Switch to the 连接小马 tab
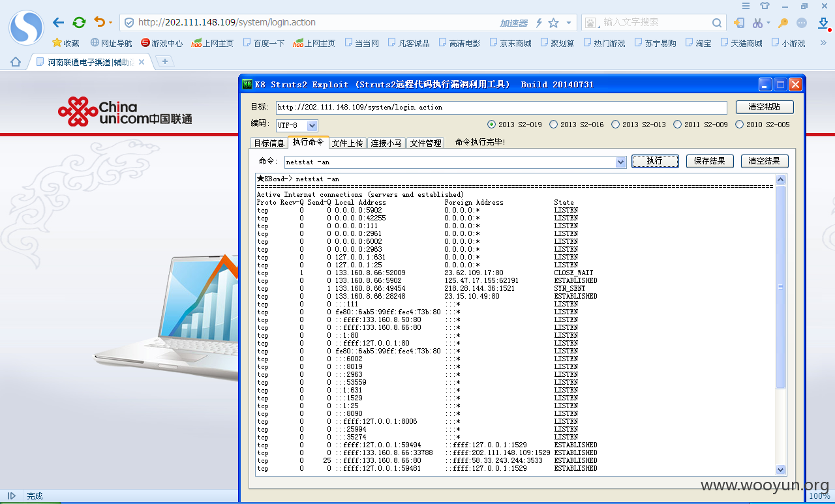 tap(386, 143)
